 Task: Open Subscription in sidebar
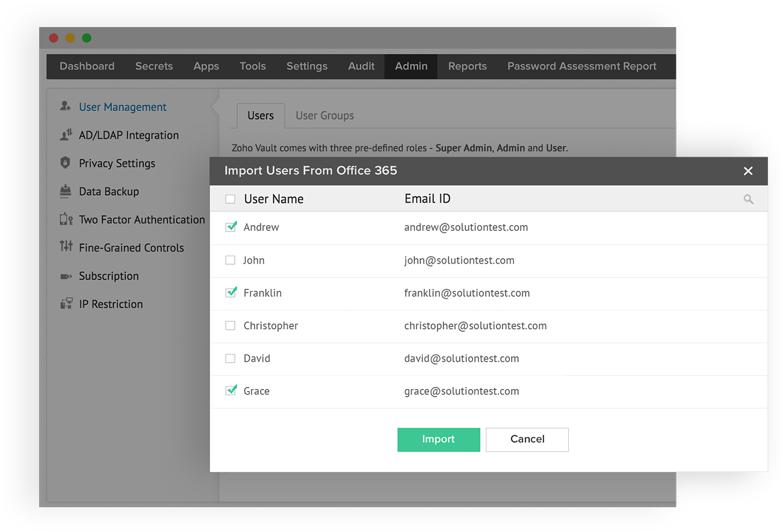point(109,276)
